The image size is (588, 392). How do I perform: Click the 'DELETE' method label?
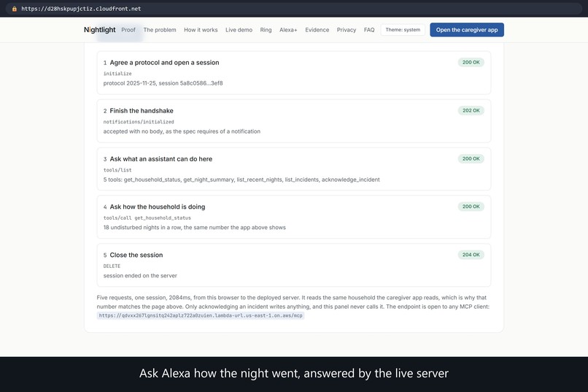112,266
